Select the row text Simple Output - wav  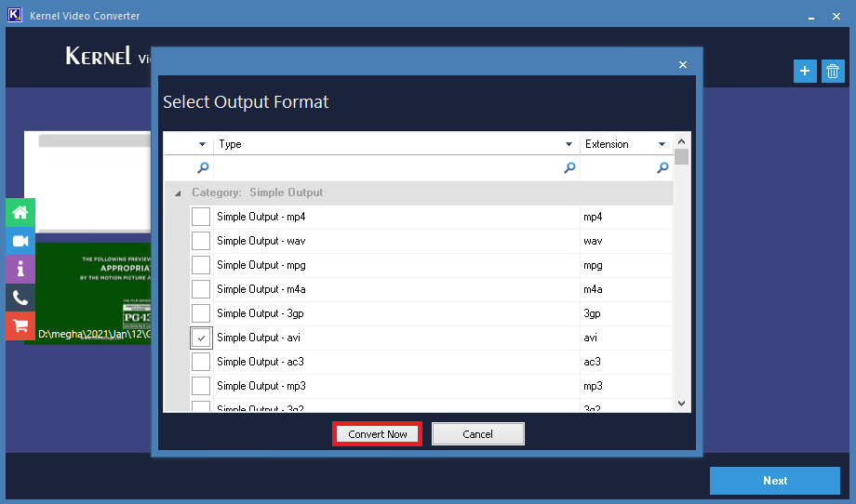pyautogui.click(x=261, y=241)
